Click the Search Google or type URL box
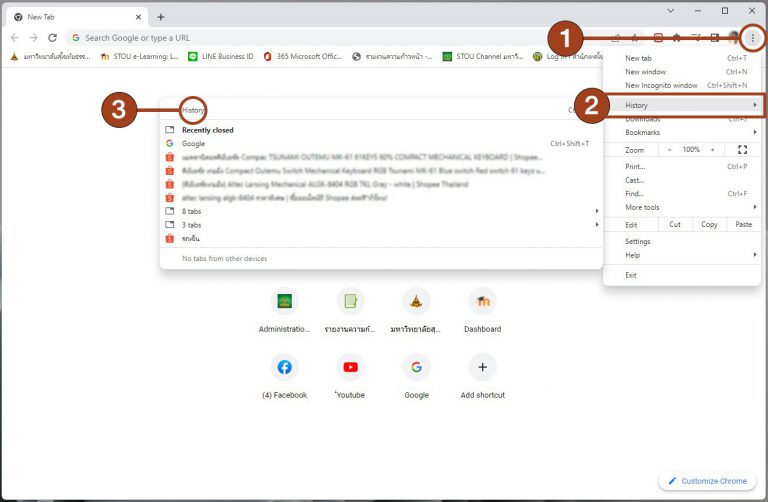This screenshot has height=502, width=768. tap(300, 38)
